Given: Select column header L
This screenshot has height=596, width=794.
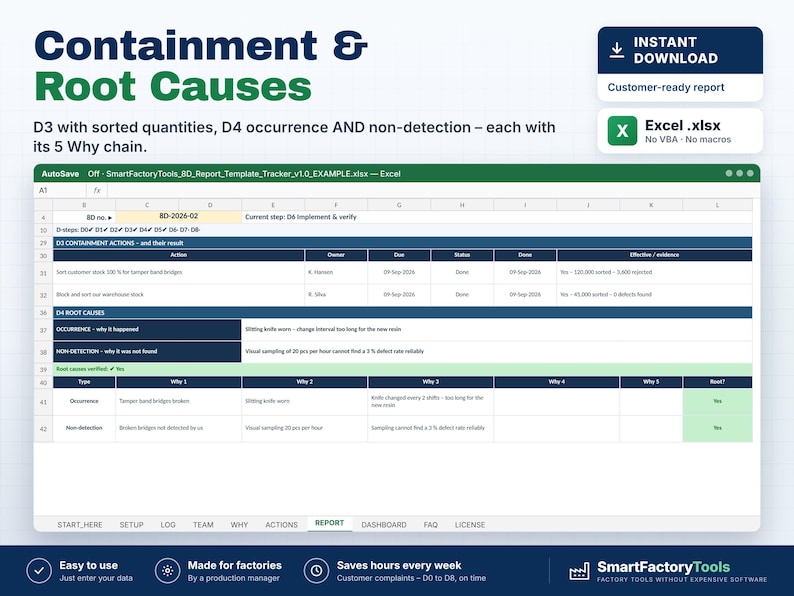Looking at the screenshot, I should point(718,205).
